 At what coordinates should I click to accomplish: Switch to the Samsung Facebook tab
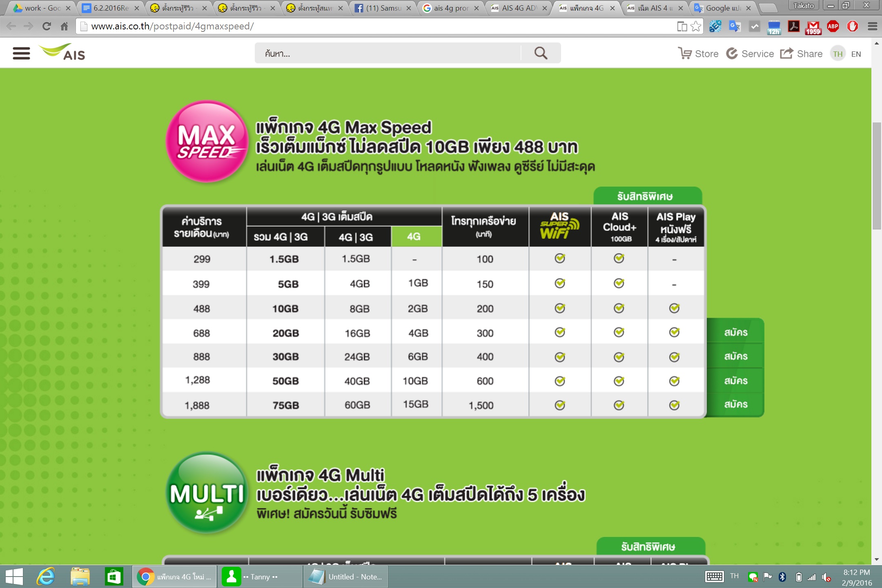[382, 8]
